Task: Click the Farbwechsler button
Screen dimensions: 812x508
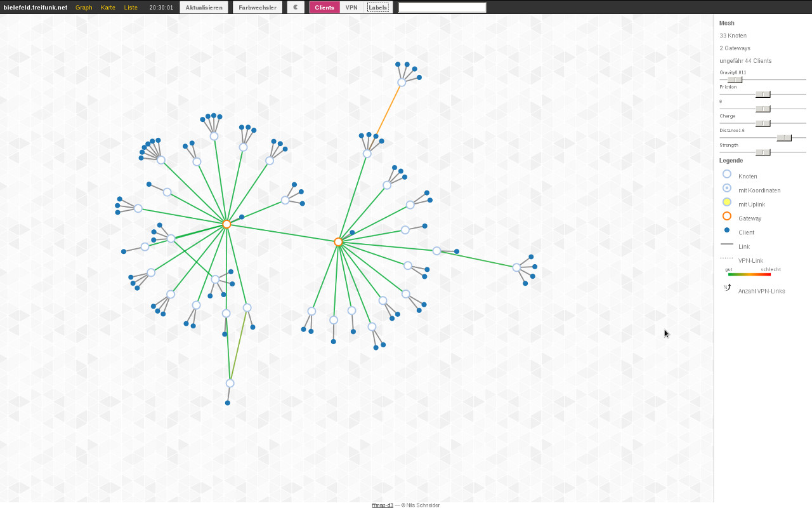Action: pyautogui.click(x=258, y=8)
